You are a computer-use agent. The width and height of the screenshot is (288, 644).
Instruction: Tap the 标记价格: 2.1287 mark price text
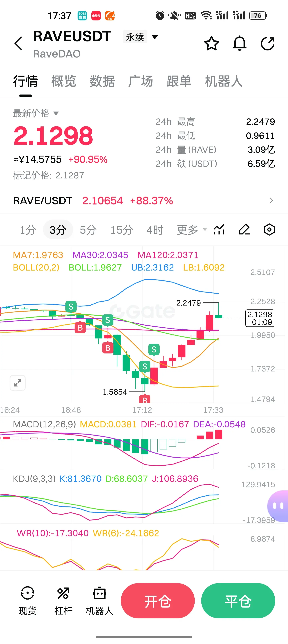click(48, 175)
